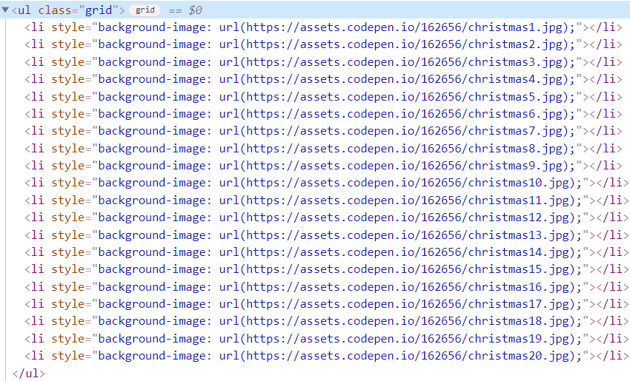
Task: Select the li row with christmas5.jpg
Action: (323, 96)
